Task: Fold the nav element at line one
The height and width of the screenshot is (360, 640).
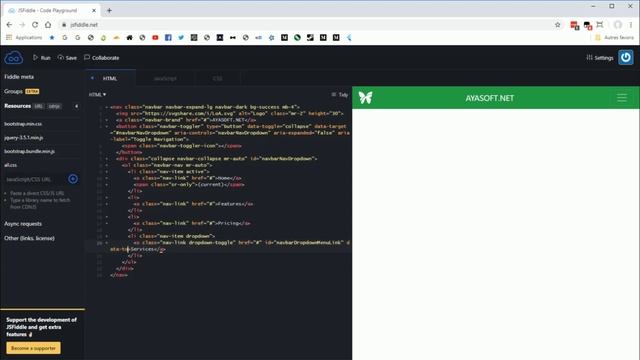Action: [107, 107]
